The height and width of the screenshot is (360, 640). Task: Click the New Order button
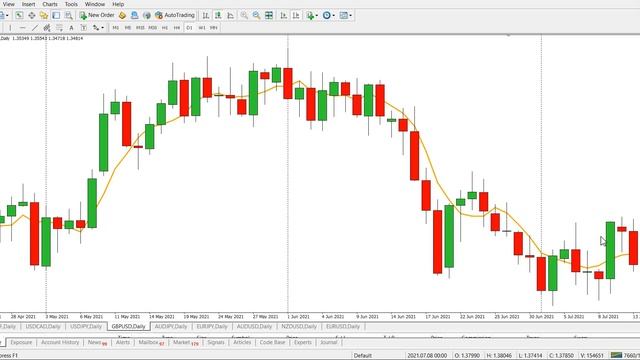(97, 16)
